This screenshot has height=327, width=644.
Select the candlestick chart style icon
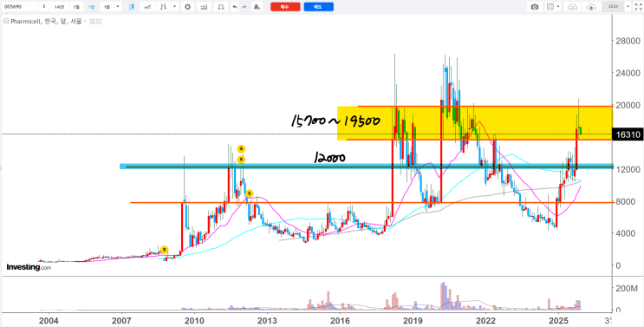(132, 7)
